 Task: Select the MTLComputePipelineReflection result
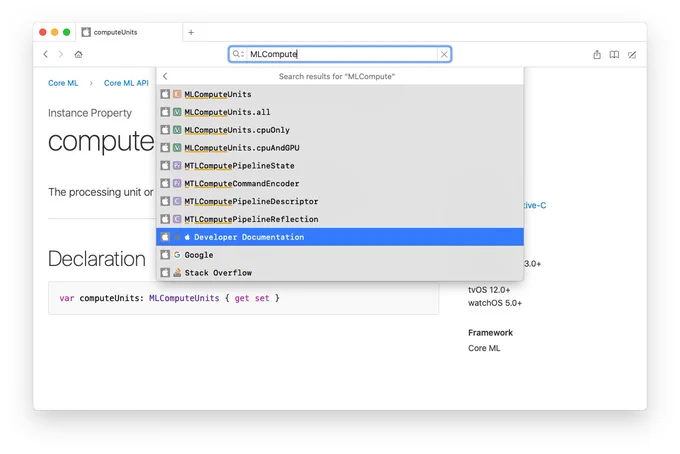tap(340, 219)
